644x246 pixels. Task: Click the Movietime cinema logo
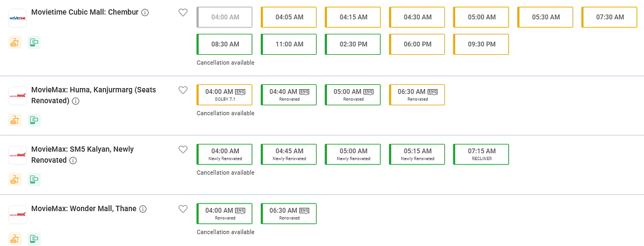18,18
